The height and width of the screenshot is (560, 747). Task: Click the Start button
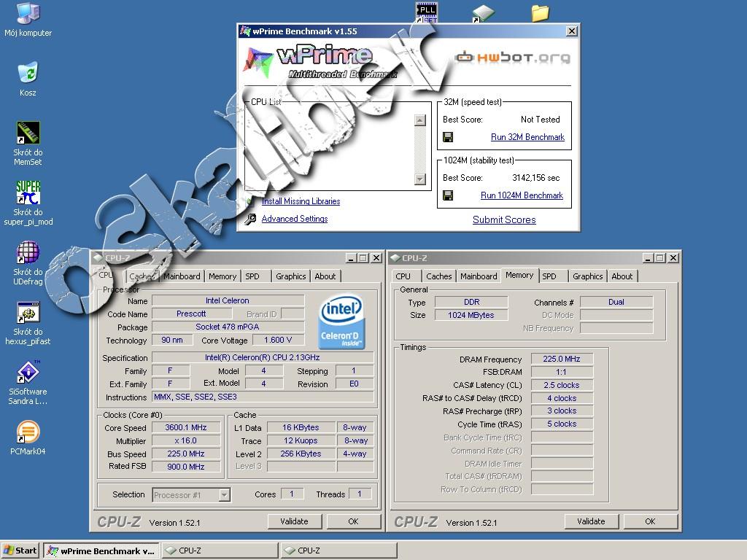tap(20, 551)
